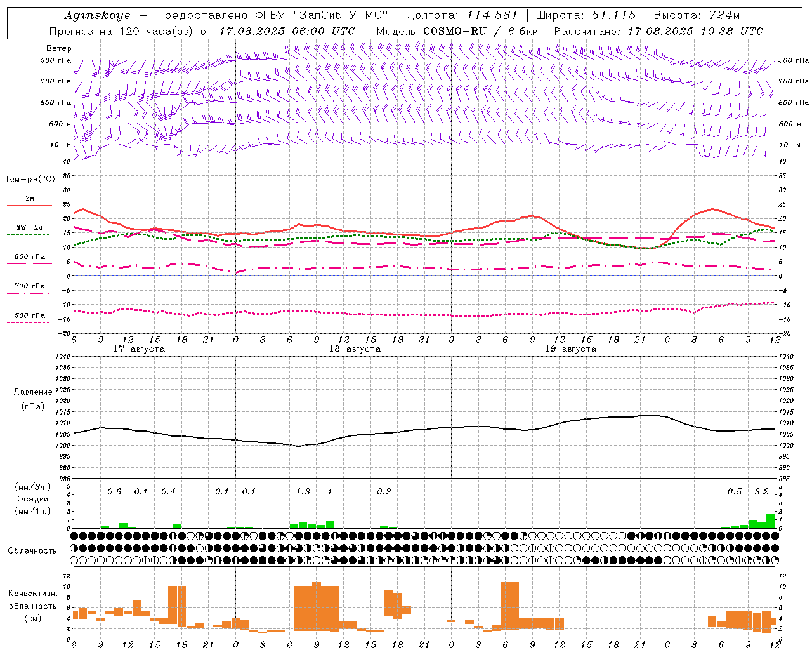Select the (мм/1ч.) precipitation unit label
The height and width of the screenshot is (650, 812).
pyautogui.click(x=32, y=511)
